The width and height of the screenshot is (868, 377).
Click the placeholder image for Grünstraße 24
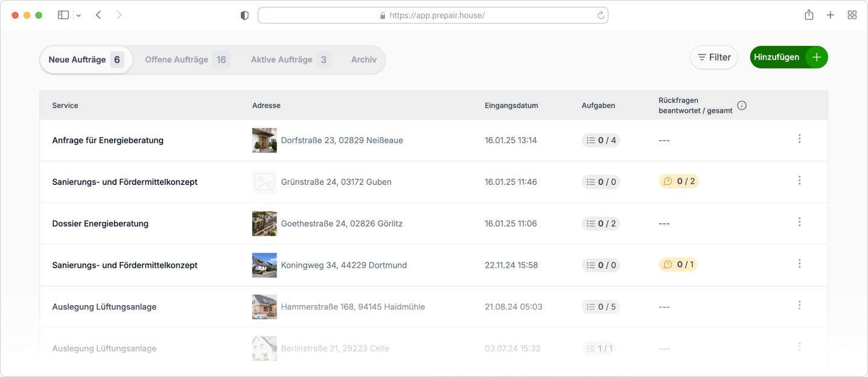tap(264, 182)
